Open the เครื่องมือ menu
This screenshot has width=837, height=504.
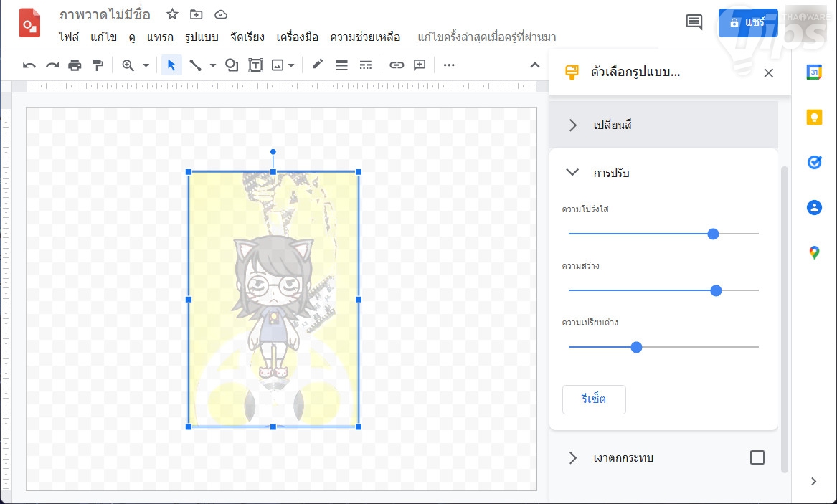298,37
